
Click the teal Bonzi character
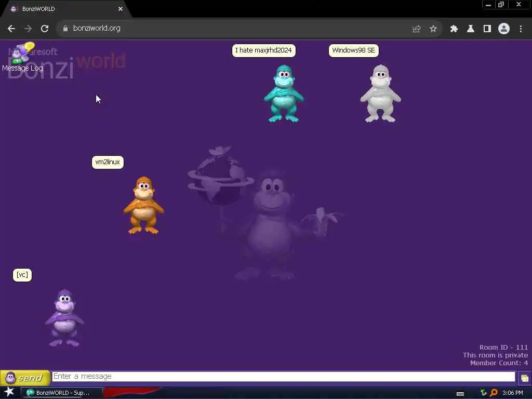coord(284,94)
